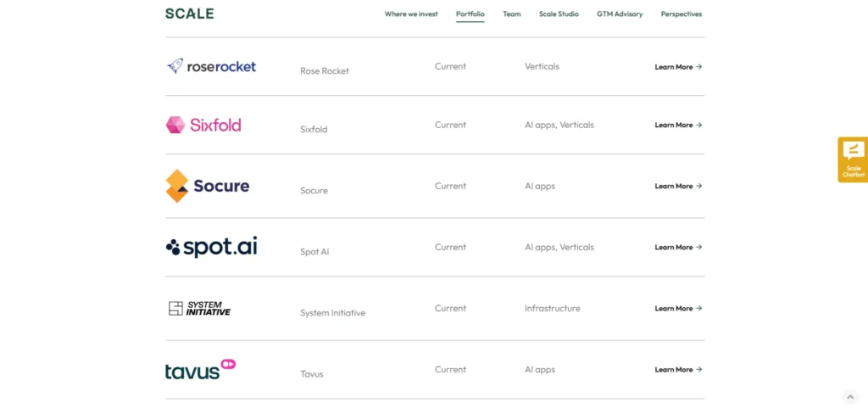Open Learn More for Tavus
This screenshot has width=868, height=414.
pyautogui.click(x=678, y=370)
